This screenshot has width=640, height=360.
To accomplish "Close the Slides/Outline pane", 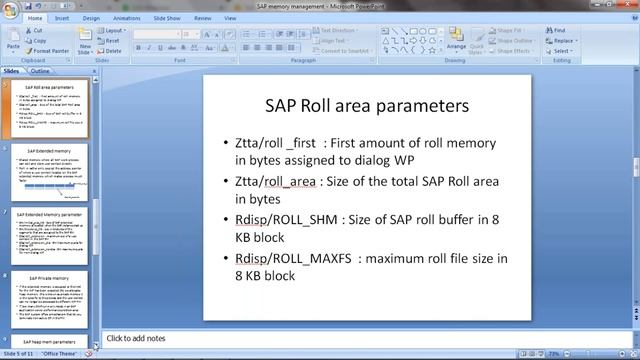I will [x=94, y=71].
